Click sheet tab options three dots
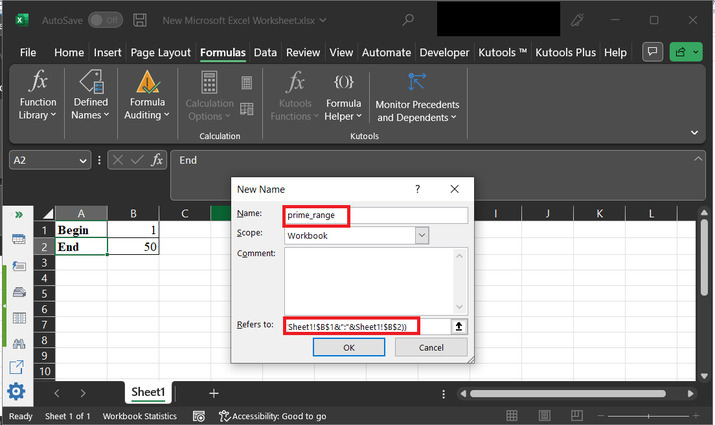 pos(443,394)
